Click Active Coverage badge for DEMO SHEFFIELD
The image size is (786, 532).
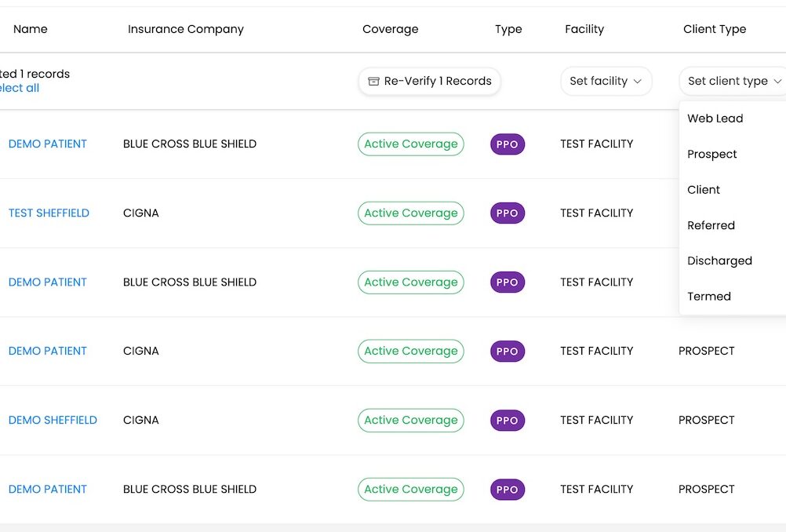click(x=410, y=420)
